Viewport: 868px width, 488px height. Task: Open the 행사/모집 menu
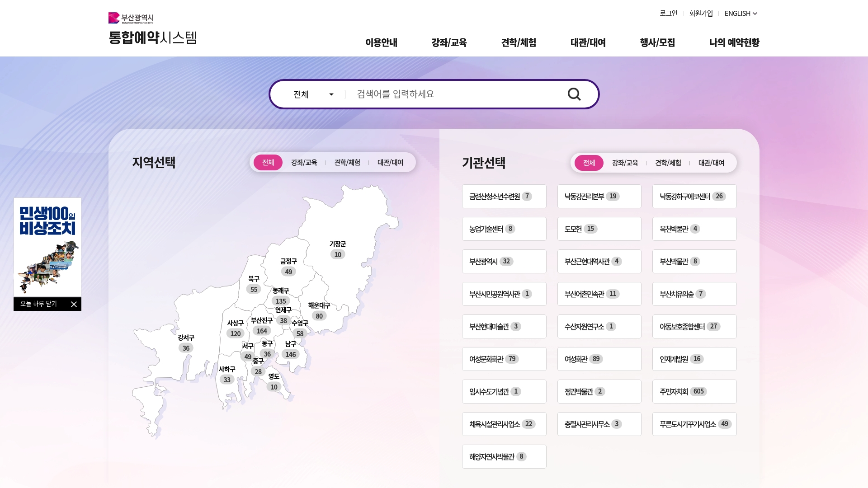coord(657,42)
